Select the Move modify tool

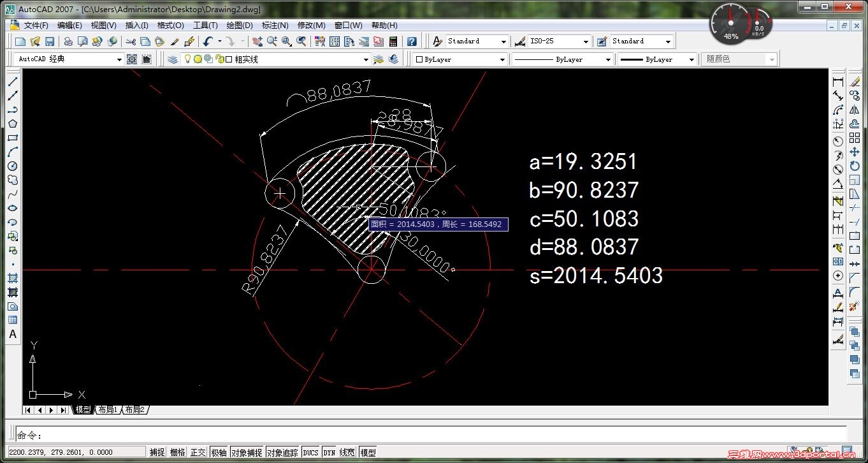855,152
